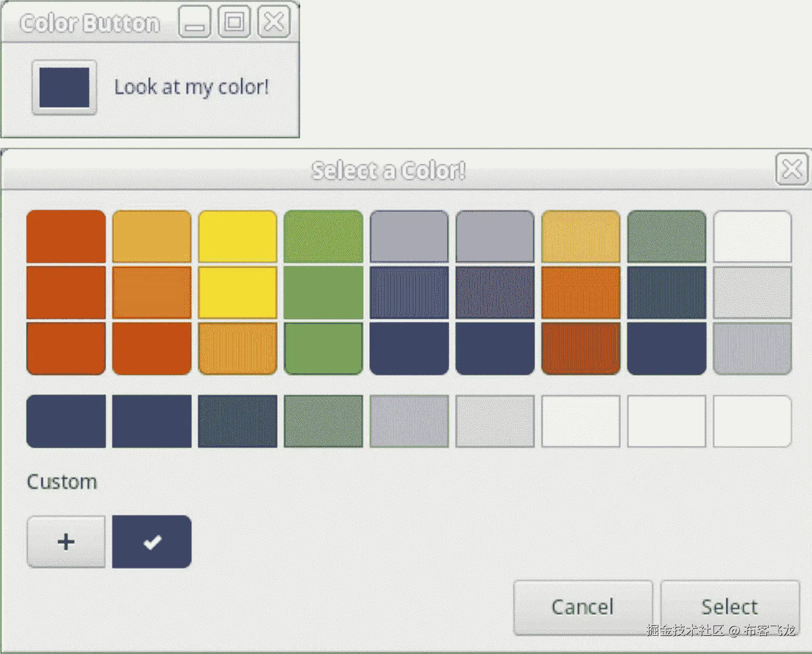The width and height of the screenshot is (812, 654).
Task: Select the bright green swatch in the top row
Action: click(x=323, y=236)
